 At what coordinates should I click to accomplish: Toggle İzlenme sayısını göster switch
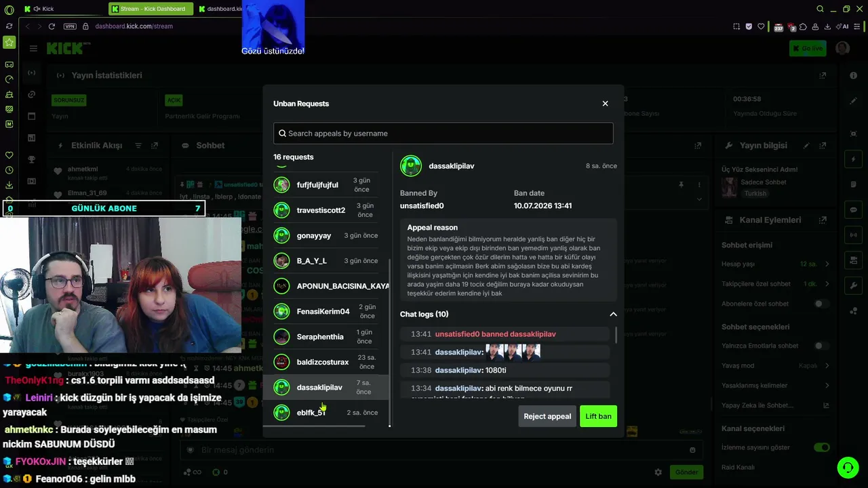(822, 447)
